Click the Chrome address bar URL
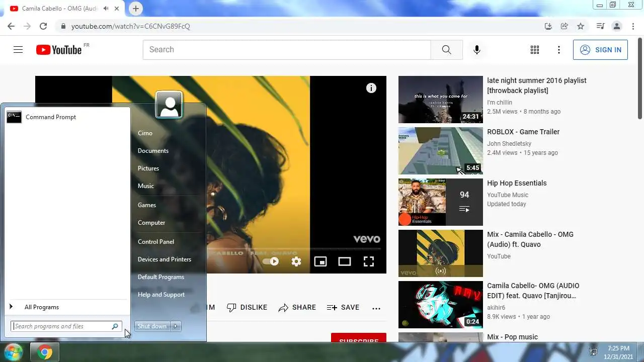 pyautogui.click(x=131, y=26)
